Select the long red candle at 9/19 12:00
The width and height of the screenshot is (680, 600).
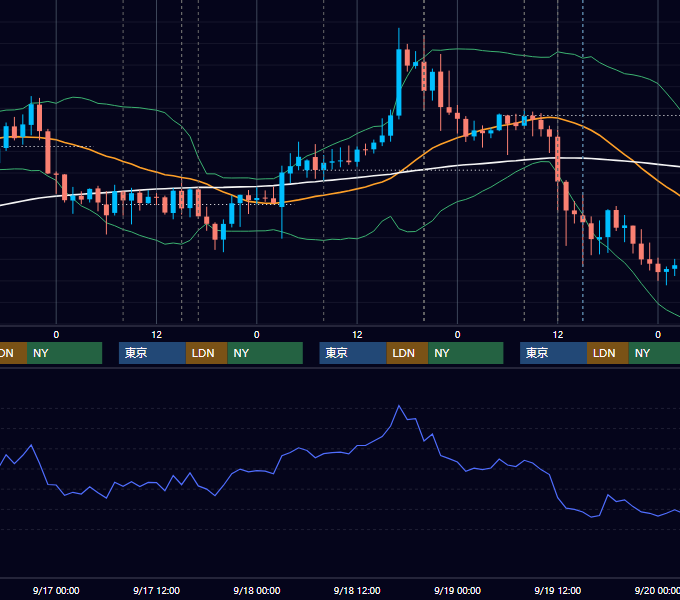coord(558,159)
